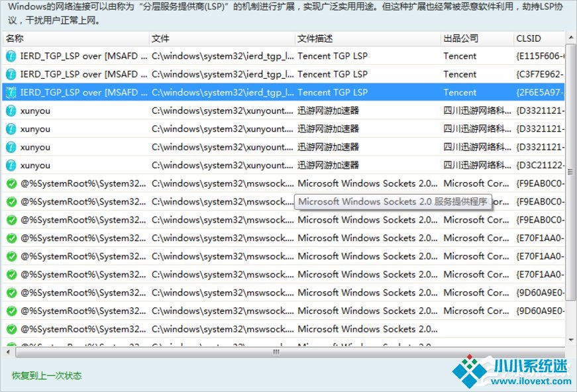This screenshot has width=577, height=392.
Task: Click the Windows Sockets description in the row without a company
Action: coord(368,328)
